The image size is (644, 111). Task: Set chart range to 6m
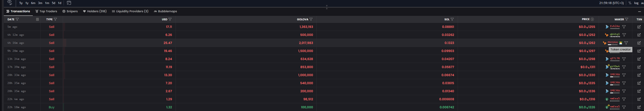33,3
